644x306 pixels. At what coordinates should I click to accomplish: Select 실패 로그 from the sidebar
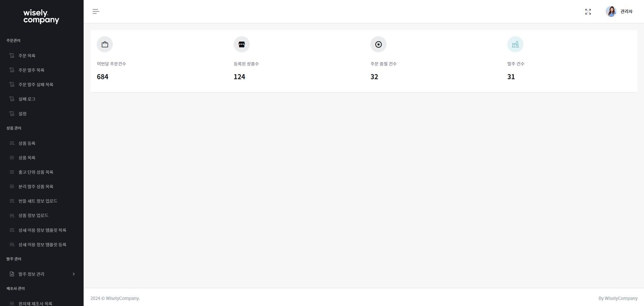pyautogui.click(x=27, y=99)
